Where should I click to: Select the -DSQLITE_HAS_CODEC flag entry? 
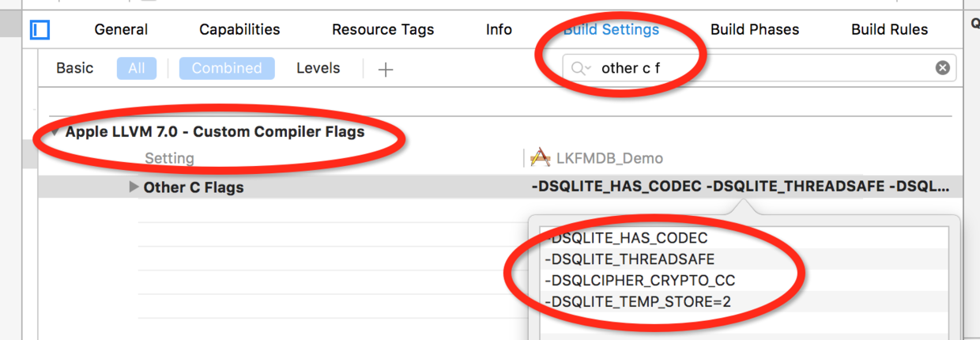(x=626, y=237)
